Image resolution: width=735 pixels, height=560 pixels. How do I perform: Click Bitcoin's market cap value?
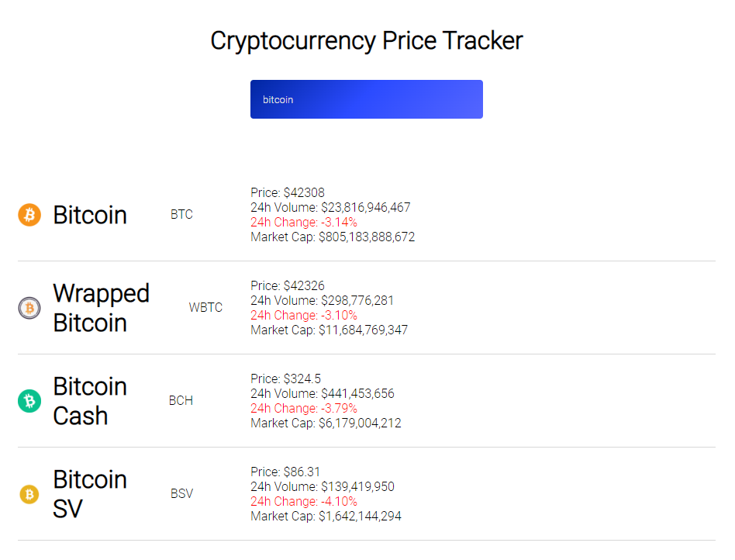click(x=332, y=237)
